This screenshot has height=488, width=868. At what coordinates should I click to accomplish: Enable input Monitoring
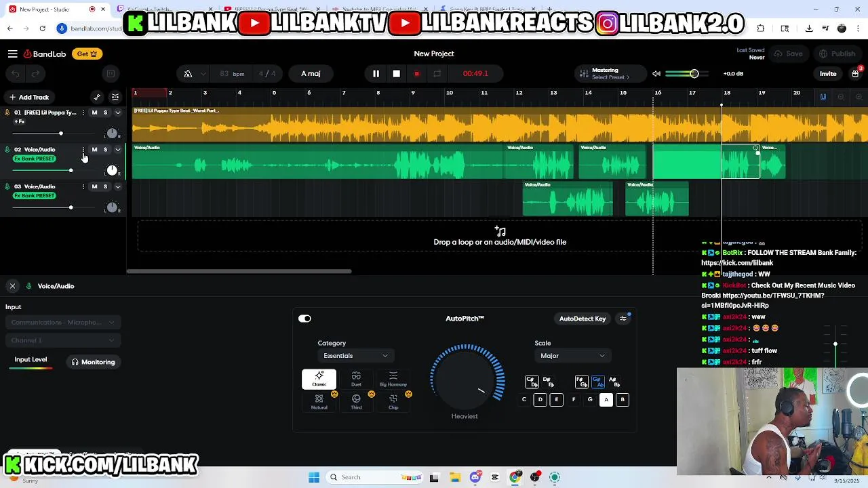94,362
